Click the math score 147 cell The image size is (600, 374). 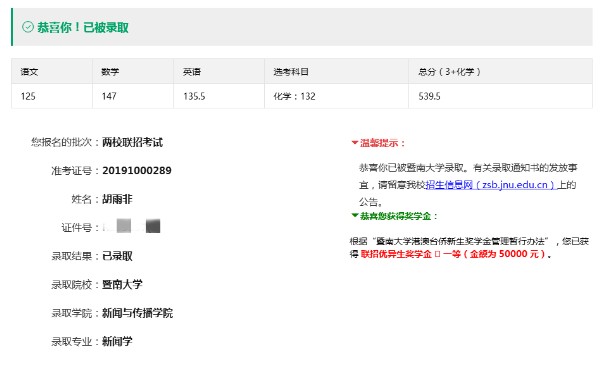(x=133, y=96)
